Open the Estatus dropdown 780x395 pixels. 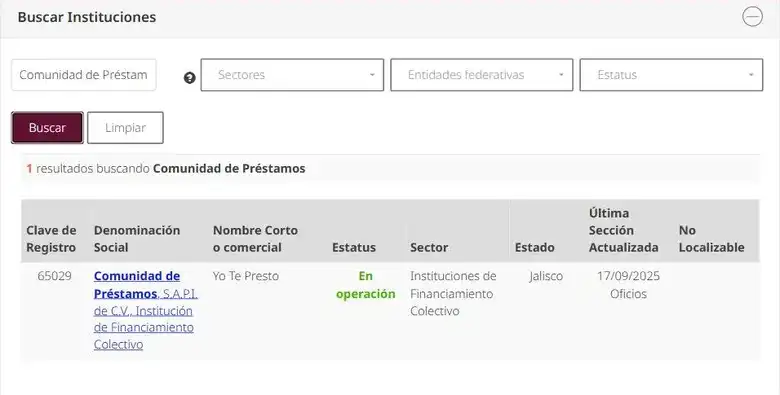pyautogui.click(x=671, y=75)
